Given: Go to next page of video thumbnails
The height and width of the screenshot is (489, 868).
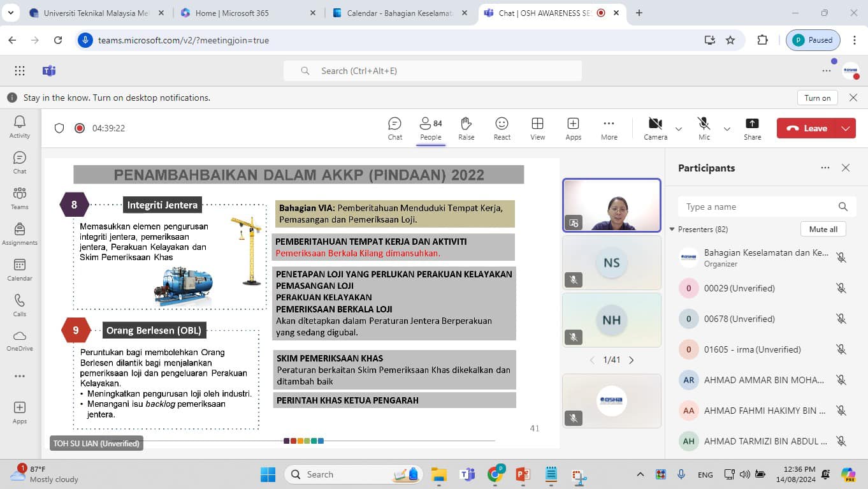Looking at the screenshot, I should tap(632, 360).
